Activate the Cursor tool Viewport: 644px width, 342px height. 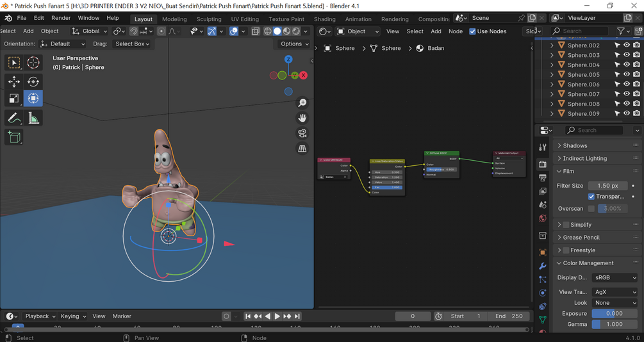(33, 62)
